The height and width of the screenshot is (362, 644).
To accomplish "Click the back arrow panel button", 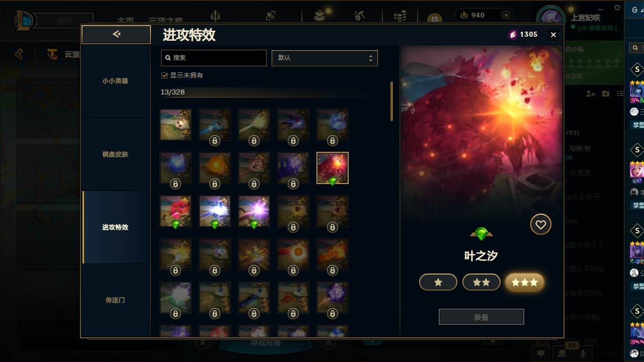I will tap(116, 34).
